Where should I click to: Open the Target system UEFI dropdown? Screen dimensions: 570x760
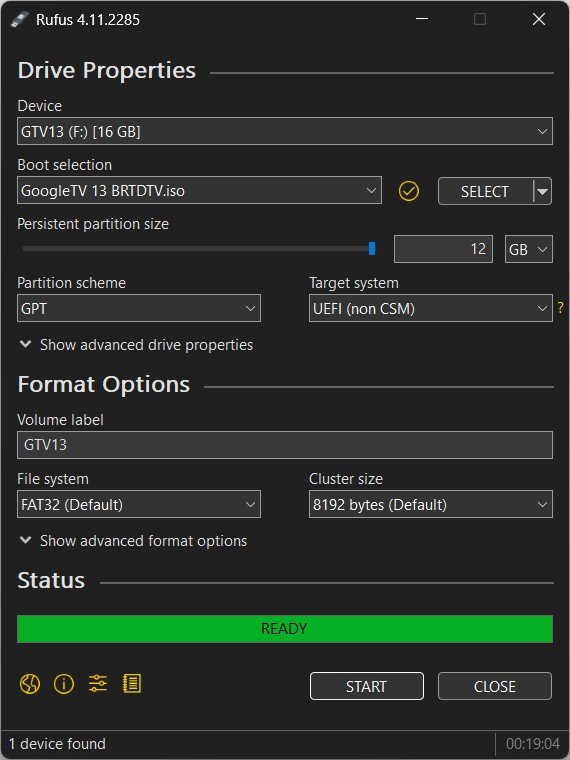click(x=430, y=308)
